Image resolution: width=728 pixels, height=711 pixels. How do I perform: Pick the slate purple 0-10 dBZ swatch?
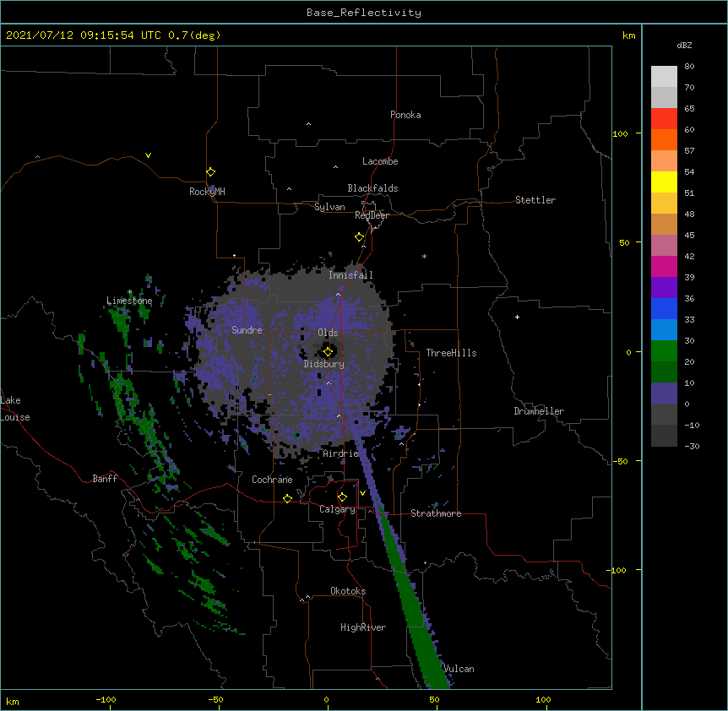pos(664,393)
